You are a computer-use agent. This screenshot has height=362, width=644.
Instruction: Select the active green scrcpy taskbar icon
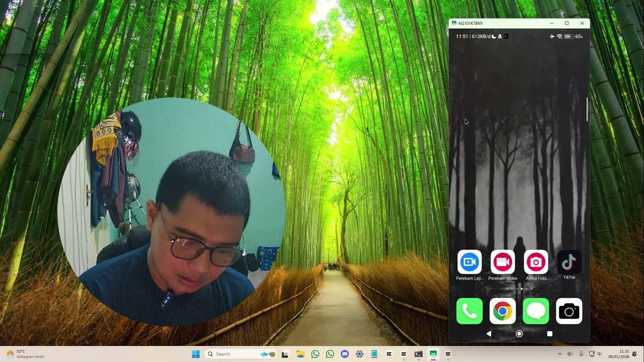pyautogui.click(x=433, y=354)
